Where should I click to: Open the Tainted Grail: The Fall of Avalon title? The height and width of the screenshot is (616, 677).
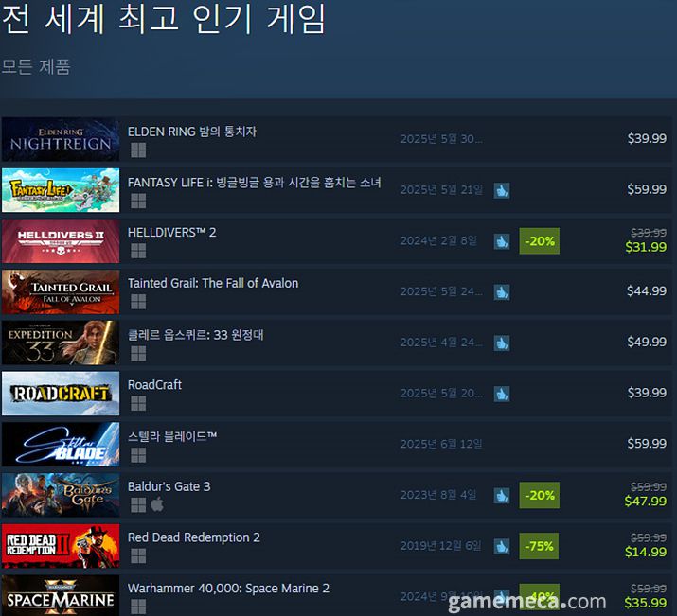(x=213, y=284)
